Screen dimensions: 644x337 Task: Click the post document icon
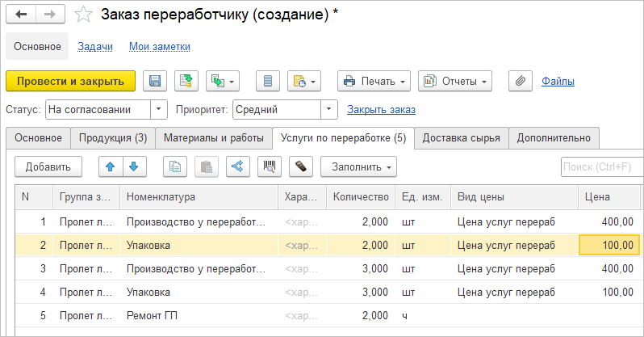(x=186, y=81)
